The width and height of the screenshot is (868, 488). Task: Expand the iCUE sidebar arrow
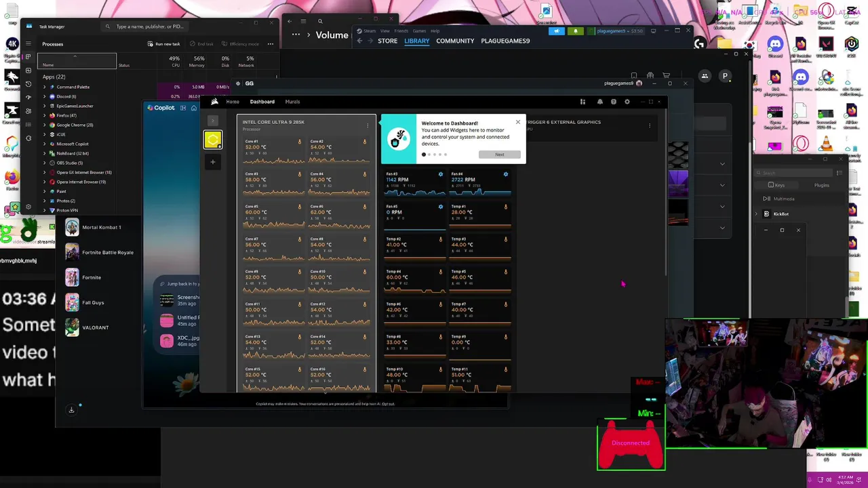[212, 121]
